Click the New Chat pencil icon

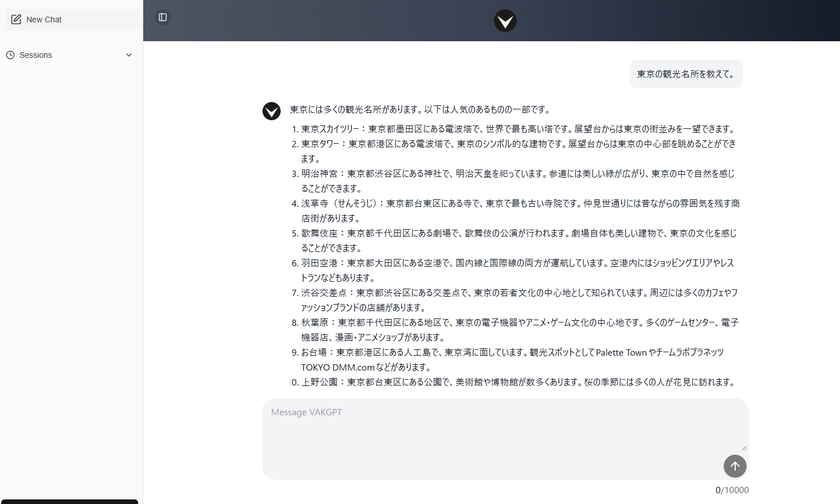coord(16,19)
